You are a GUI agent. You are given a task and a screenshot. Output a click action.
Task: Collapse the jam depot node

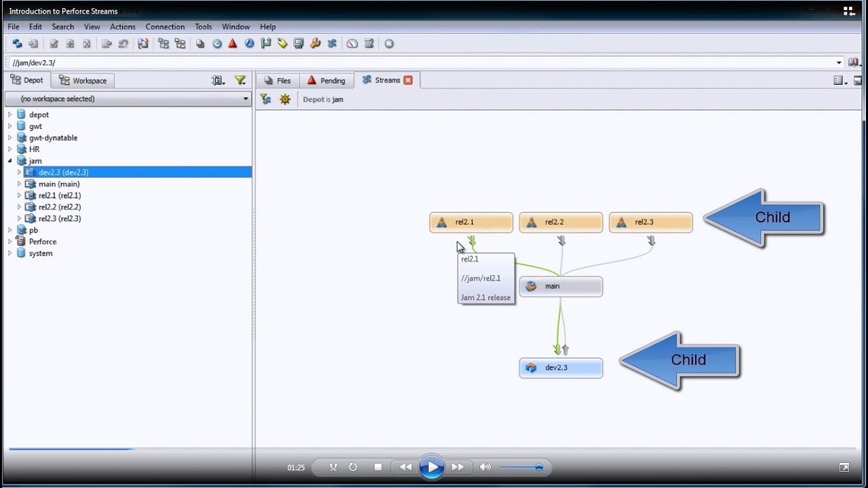9,161
